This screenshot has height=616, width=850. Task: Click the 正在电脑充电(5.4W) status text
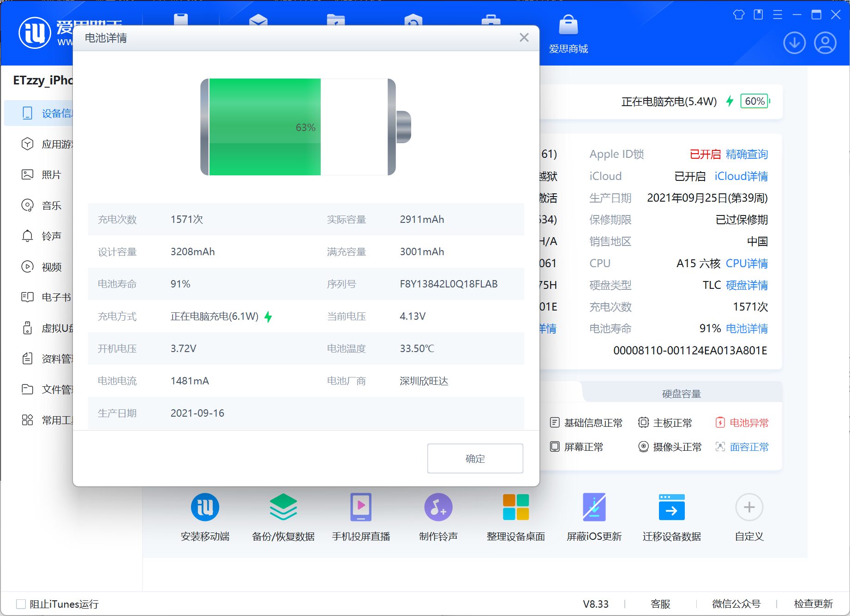pos(669,102)
